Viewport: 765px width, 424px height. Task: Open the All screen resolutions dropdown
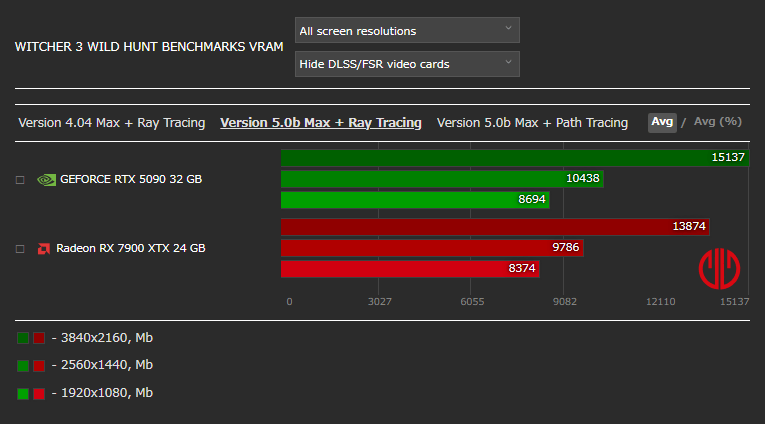[x=407, y=30]
